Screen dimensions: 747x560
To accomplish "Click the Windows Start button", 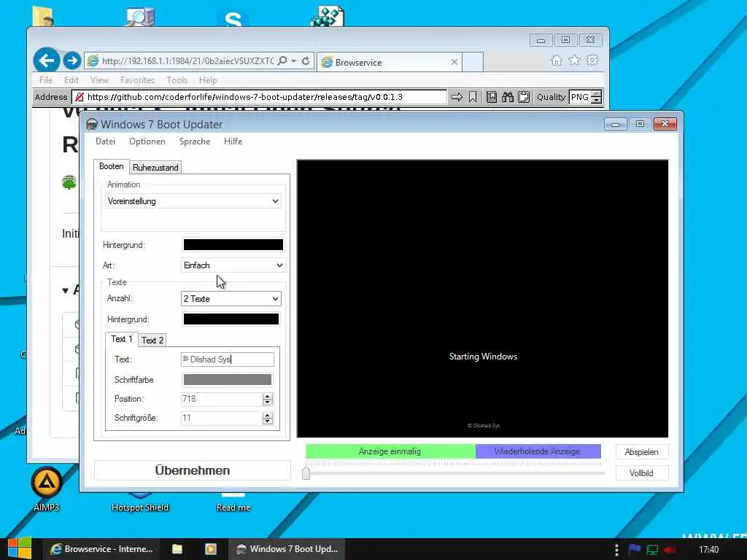I will coord(20,548).
